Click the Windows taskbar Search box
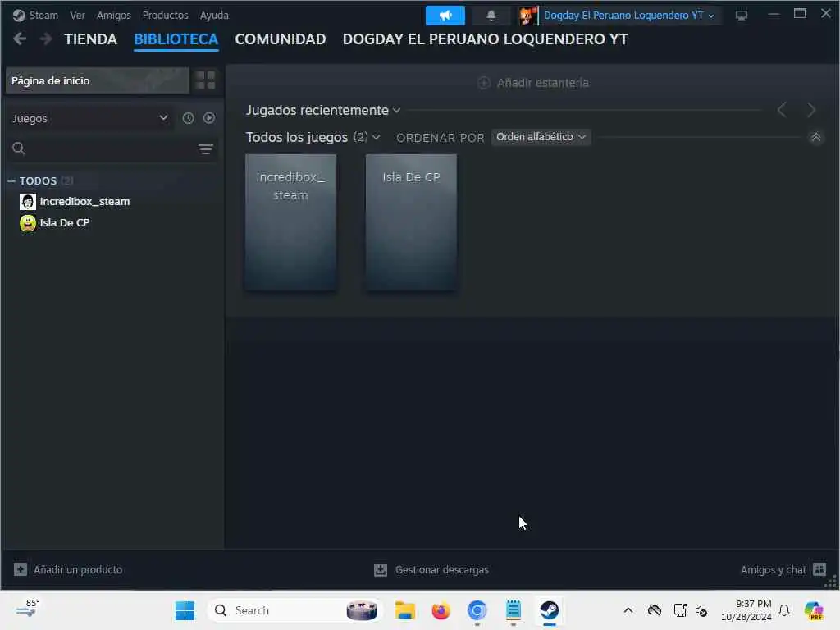This screenshot has width=840, height=630. click(x=294, y=610)
